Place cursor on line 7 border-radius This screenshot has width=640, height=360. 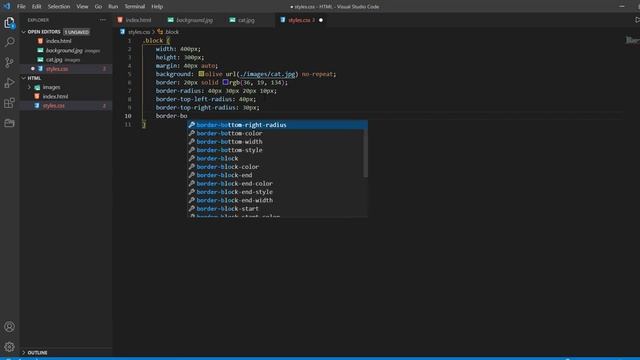click(216, 91)
